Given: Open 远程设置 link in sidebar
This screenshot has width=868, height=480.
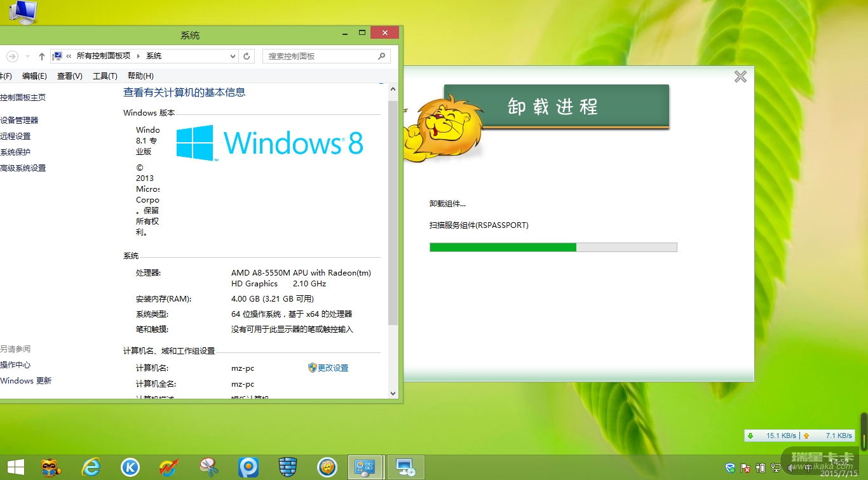Looking at the screenshot, I should click(15, 136).
